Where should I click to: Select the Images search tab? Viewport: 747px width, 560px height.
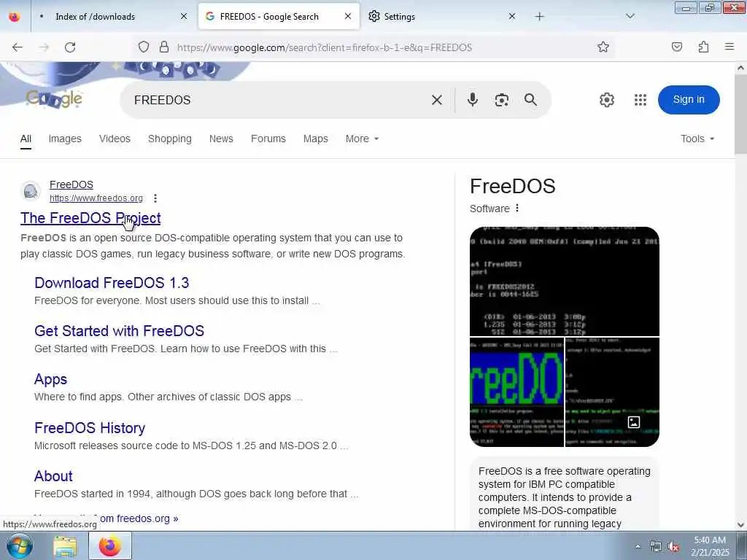pos(65,139)
